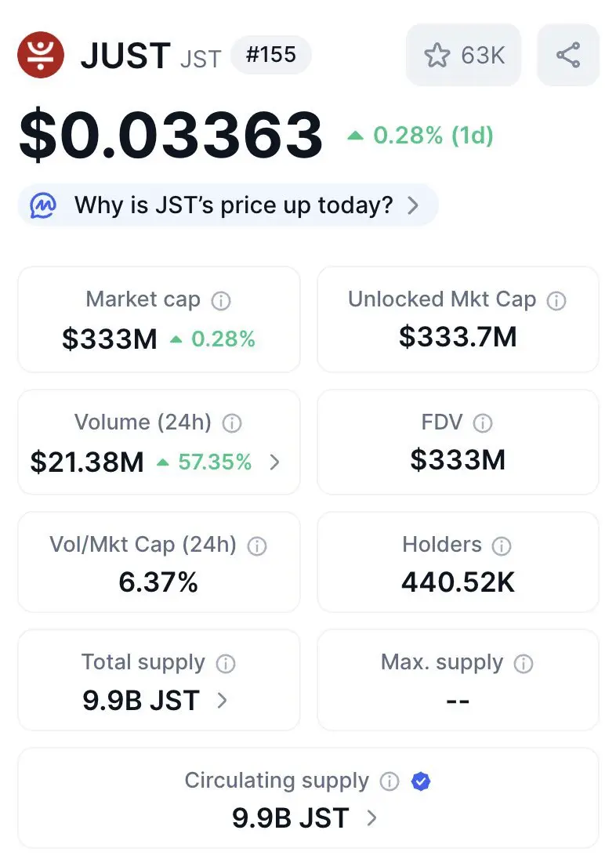The height and width of the screenshot is (859, 616).
Task: Open 'Why is JST's price up today?'
Action: pos(228,205)
